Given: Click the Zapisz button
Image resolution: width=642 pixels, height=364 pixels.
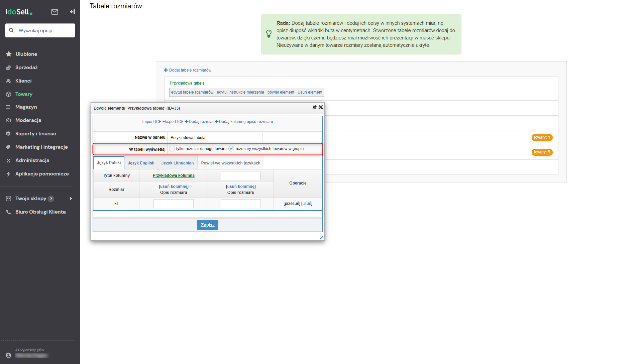Looking at the screenshot, I should 208,225.
